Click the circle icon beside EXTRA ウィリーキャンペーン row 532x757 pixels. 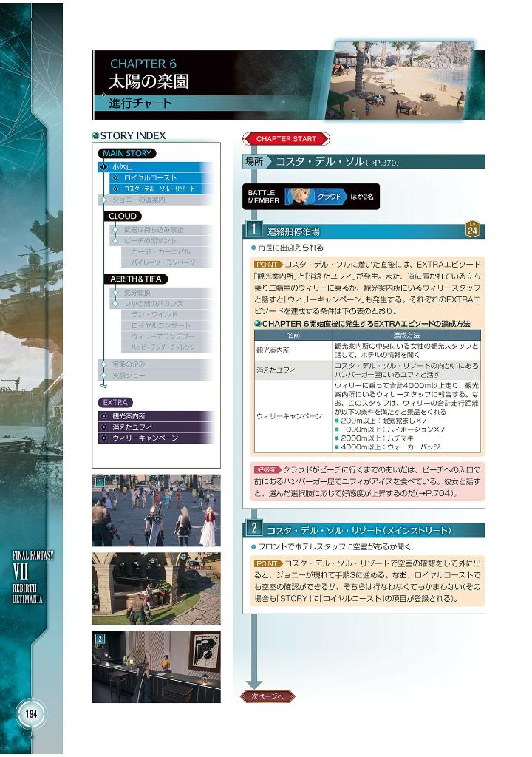click(103, 438)
